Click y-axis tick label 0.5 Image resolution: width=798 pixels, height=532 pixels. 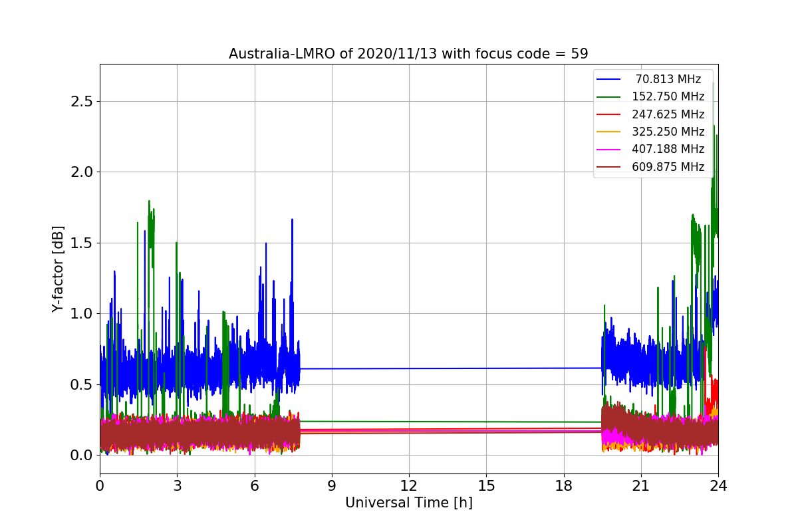(x=82, y=384)
